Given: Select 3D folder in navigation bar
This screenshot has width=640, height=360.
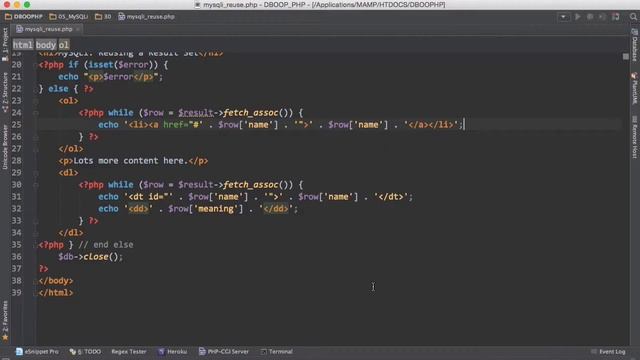Looking at the screenshot, I should 103,17.
